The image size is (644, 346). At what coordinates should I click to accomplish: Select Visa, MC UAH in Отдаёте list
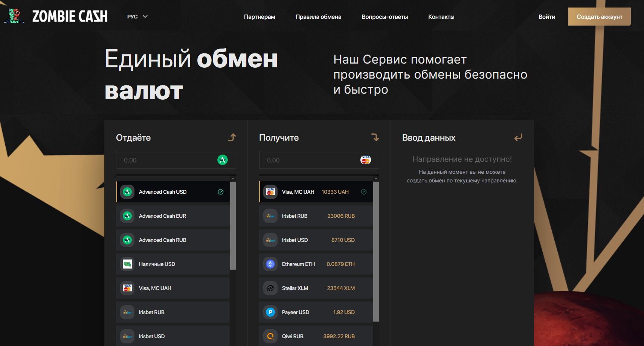point(173,288)
